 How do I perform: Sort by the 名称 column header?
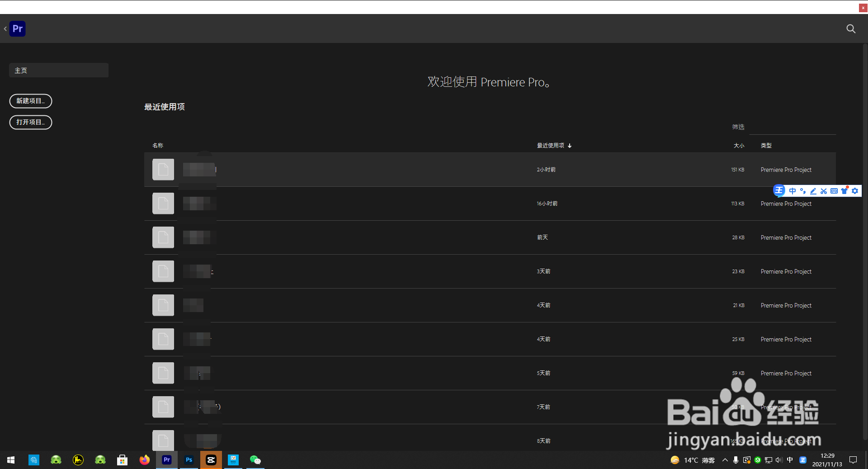[x=158, y=145]
